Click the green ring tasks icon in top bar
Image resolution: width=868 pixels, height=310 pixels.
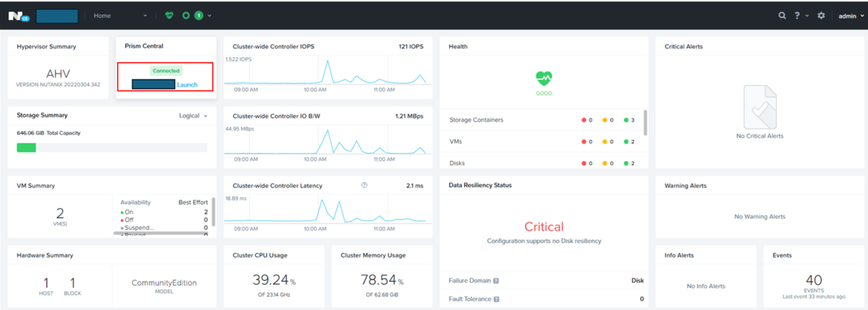tap(186, 15)
